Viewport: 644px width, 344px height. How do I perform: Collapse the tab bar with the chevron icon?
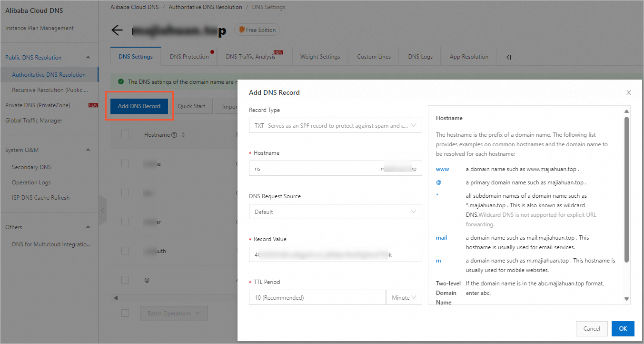[x=508, y=56]
